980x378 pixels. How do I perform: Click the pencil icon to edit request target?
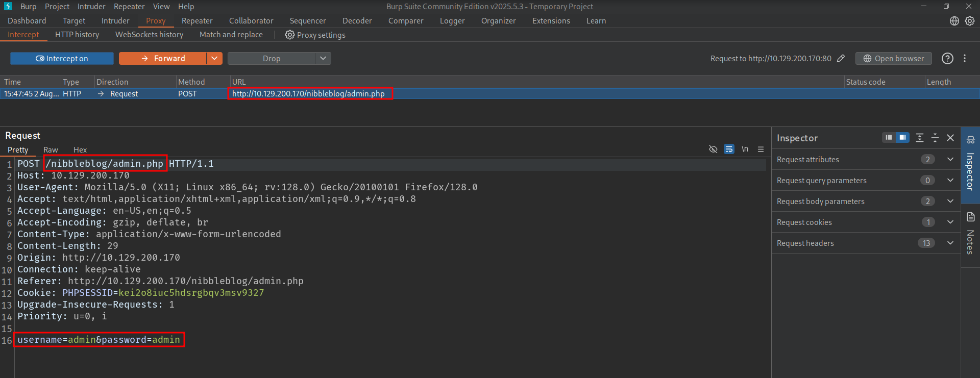coord(841,59)
